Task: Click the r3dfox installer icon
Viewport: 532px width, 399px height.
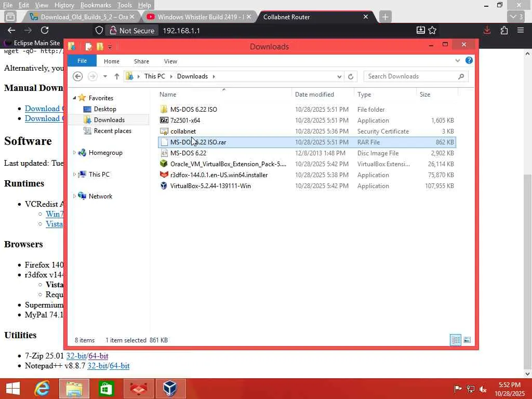Action: pos(164,175)
